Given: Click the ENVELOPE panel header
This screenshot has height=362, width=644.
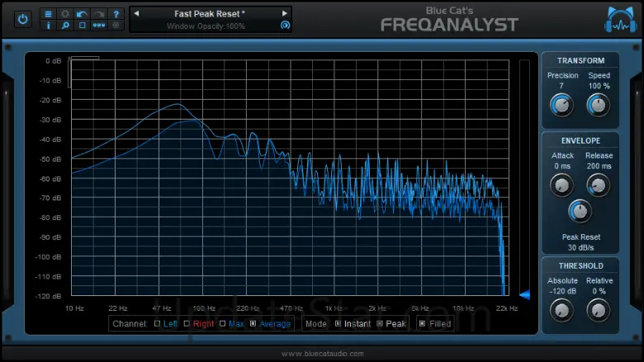Looking at the screenshot, I should [x=580, y=141].
